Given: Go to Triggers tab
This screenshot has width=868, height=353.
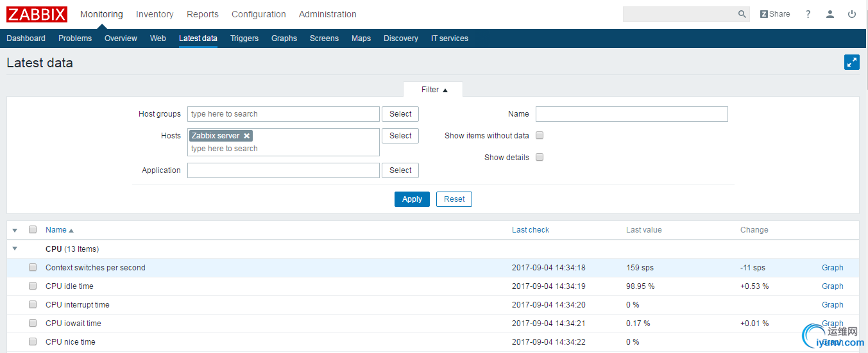Looking at the screenshot, I should pyautogui.click(x=244, y=38).
